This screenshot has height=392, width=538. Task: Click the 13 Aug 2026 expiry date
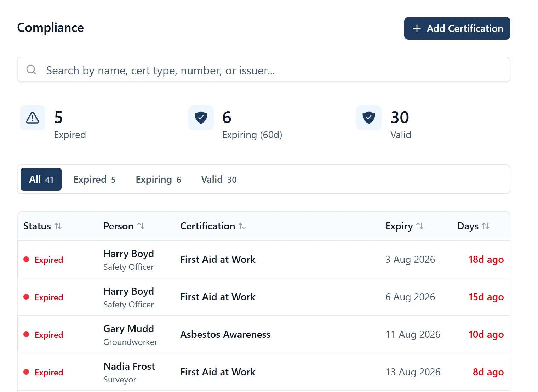click(x=413, y=372)
